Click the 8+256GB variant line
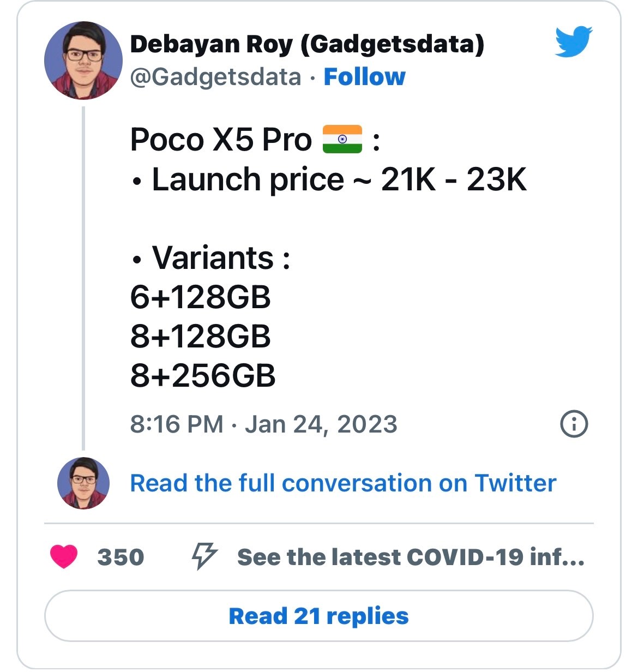638x672 pixels. (203, 376)
